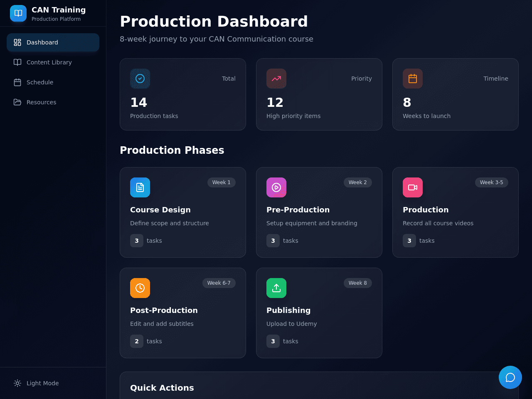Click the 'Total' label on first card

coord(229,79)
